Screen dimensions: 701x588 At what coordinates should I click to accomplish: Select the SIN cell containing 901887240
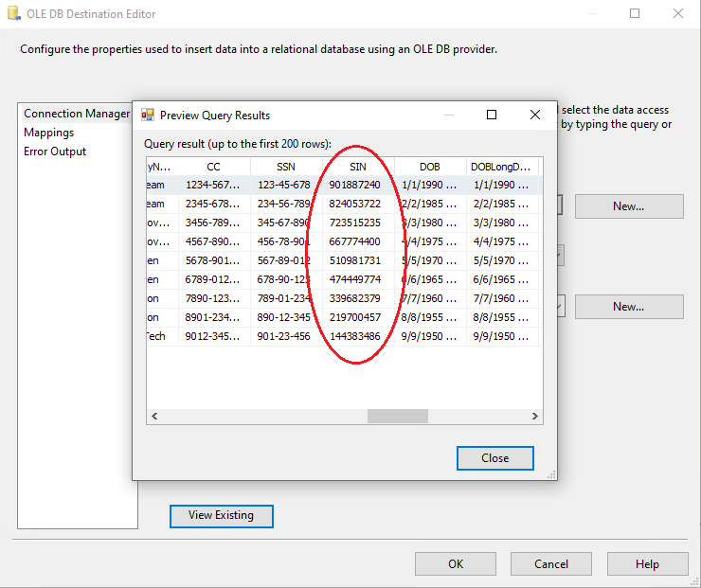click(357, 186)
